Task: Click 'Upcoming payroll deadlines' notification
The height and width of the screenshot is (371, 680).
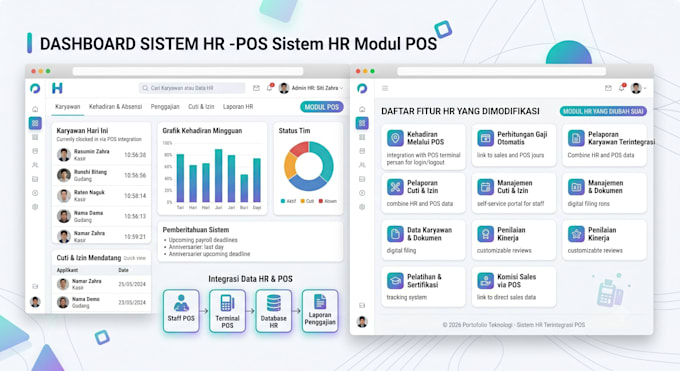Action: [203, 240]
